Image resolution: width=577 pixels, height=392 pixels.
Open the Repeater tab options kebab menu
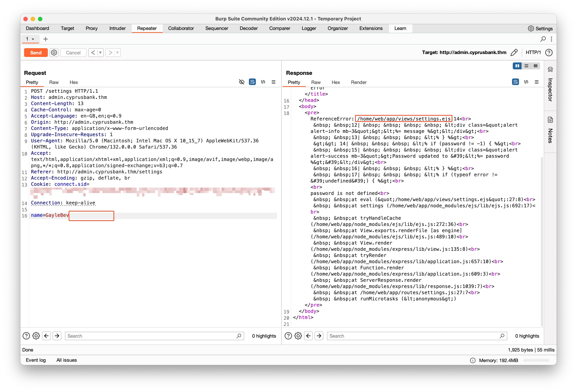551,39
